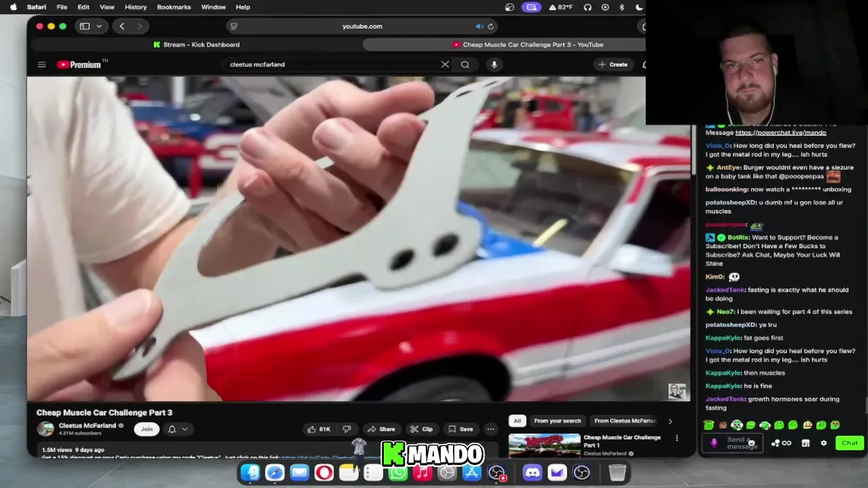Open options menu for Part 1 suggestion

(676, 439)
